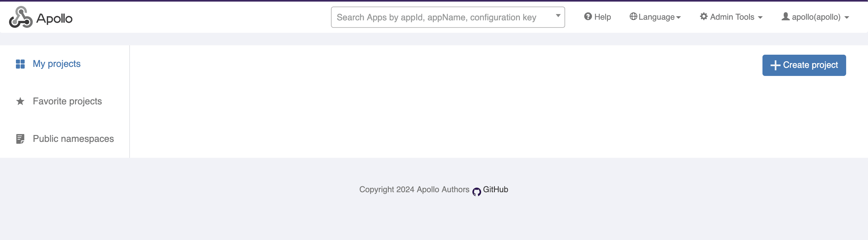The image size is (868, 240).
Task: Open the Language caret dropdown
Action: pyautogui.click(x=678, y=17)
